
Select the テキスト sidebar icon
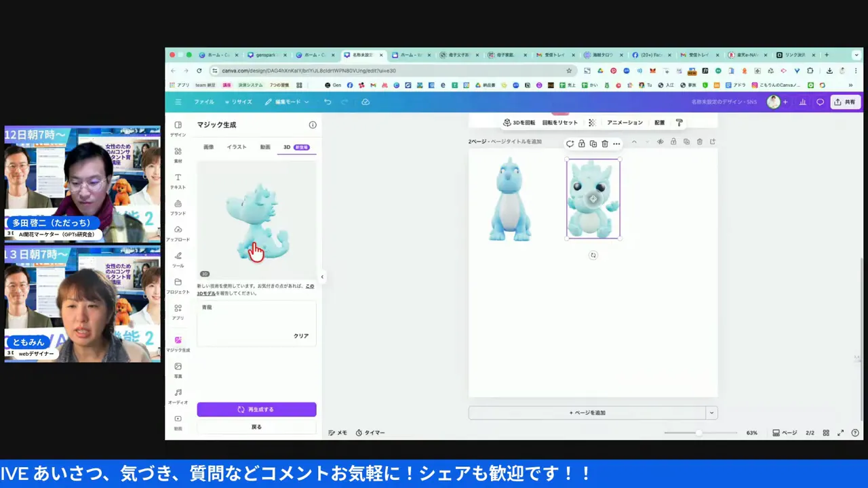pyautogui.click(x=178, y=182)
